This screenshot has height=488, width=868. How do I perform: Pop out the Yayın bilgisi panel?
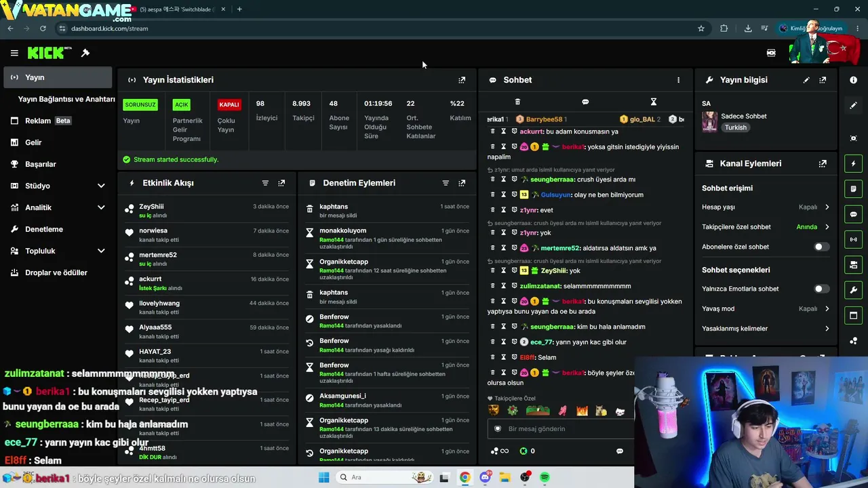click(823, 80)
